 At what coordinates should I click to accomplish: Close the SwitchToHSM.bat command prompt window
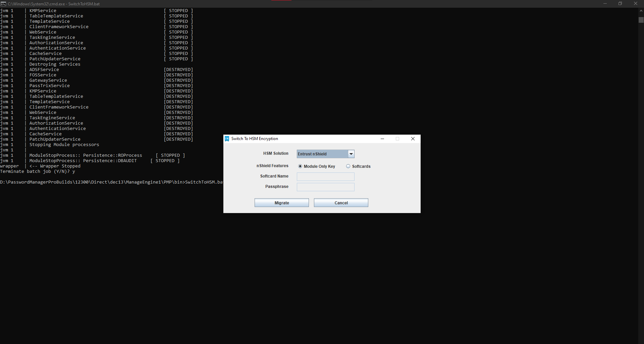click(636, 4)
